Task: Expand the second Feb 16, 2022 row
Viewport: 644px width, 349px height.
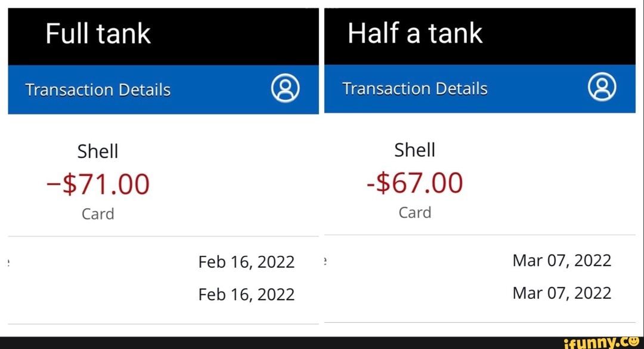Action: [x=246, y=294]
